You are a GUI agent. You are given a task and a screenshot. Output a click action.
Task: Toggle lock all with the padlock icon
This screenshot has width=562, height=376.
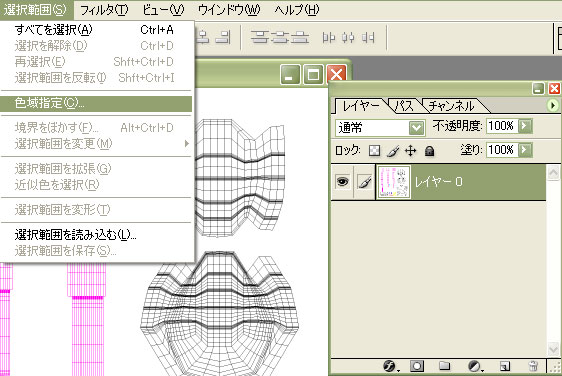(x=429, y=151)
